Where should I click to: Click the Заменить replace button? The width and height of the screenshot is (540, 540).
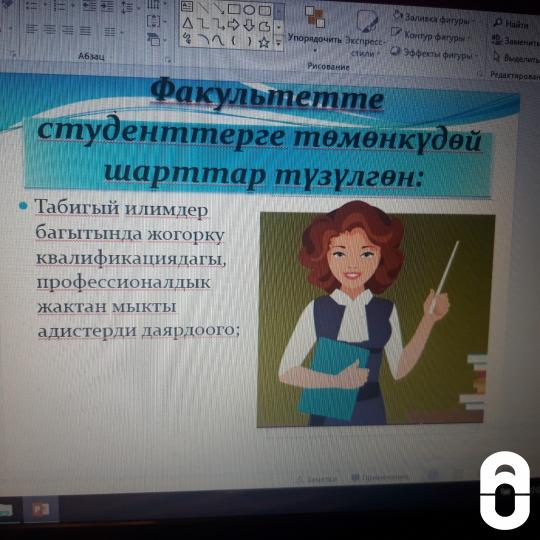pyautogui.click(x=516, y=41)
